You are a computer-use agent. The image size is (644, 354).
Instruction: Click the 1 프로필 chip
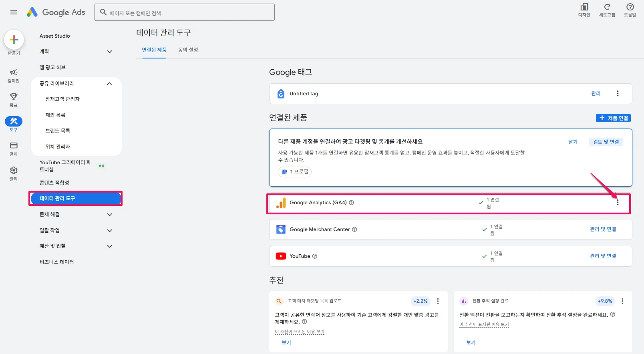pos(295,172)
